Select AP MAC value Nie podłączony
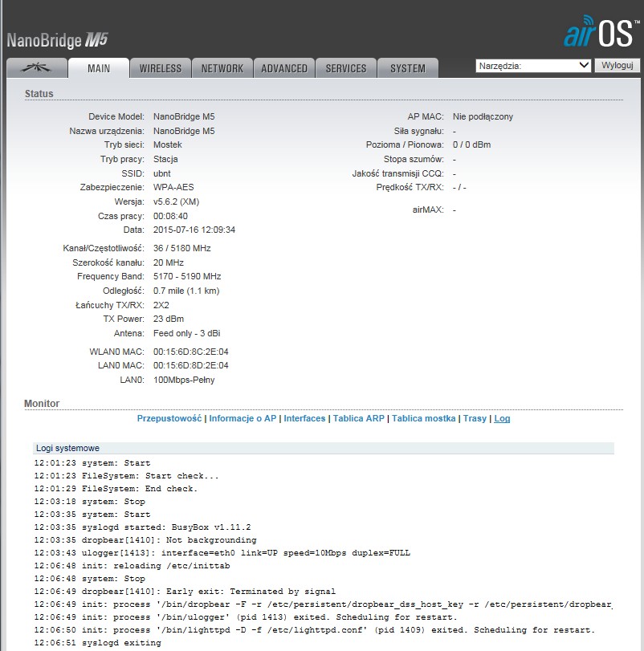This screenshot has width=644, height=651. click(x=483, y=116)
